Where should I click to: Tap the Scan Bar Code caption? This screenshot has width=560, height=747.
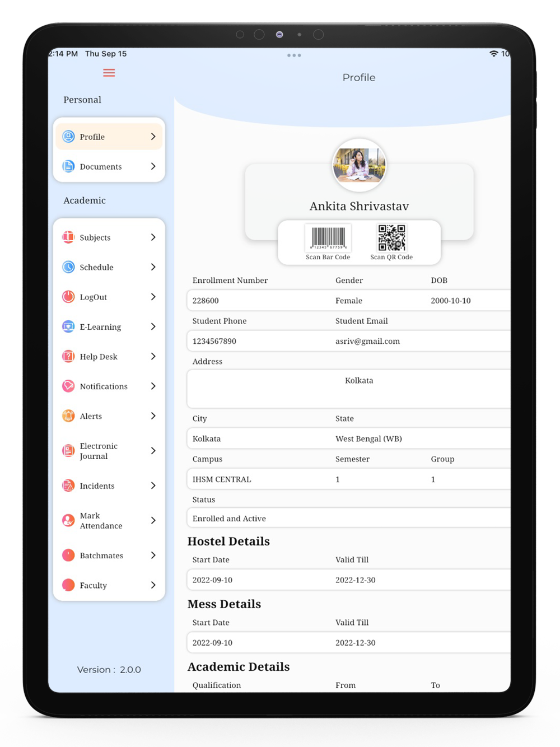tap(328, 257)
